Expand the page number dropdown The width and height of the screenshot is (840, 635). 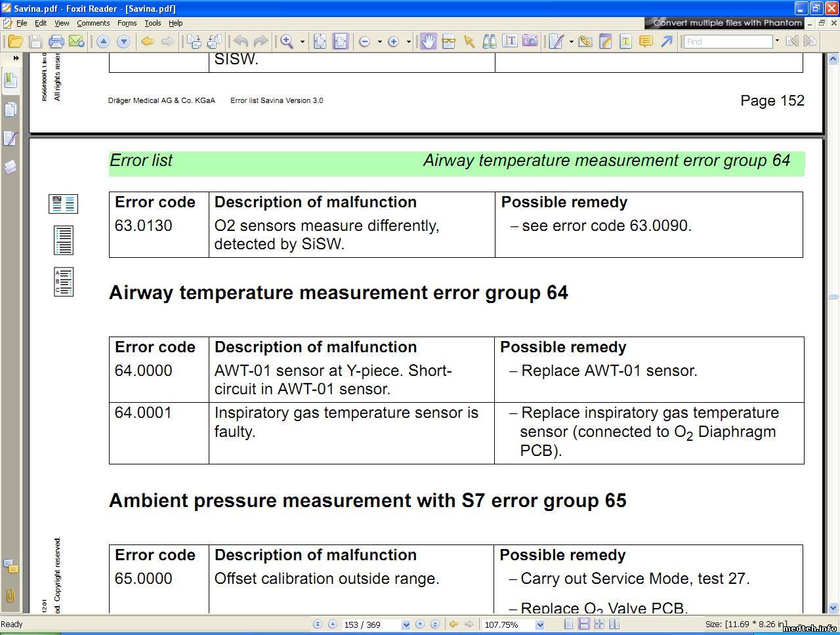click(406, 625)
